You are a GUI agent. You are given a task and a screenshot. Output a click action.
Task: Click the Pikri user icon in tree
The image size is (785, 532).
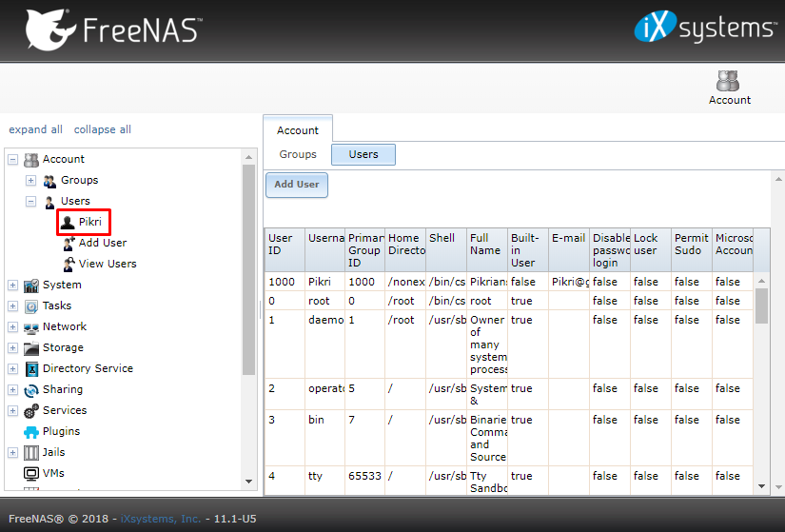click(68, 223)
